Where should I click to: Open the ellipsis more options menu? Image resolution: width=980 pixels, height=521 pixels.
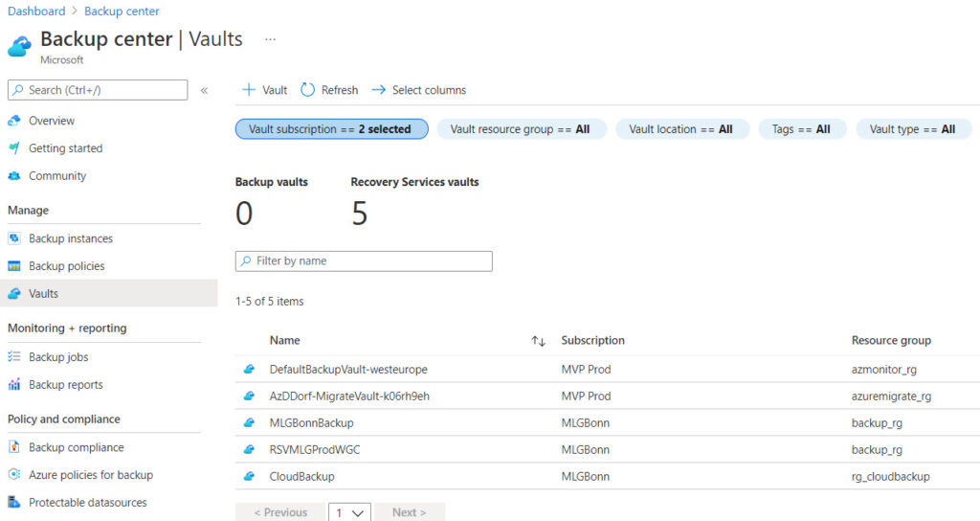tap(270, 39)
